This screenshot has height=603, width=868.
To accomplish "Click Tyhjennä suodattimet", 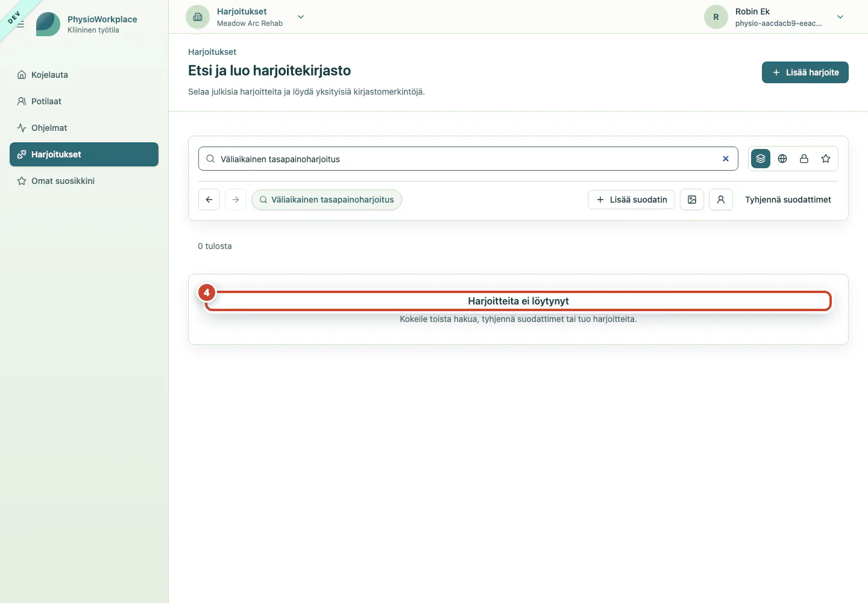I will point(788,200).
